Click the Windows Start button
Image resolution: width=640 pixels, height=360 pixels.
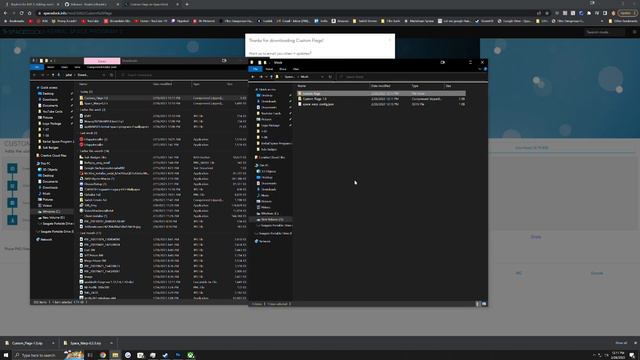pos(6,355)
